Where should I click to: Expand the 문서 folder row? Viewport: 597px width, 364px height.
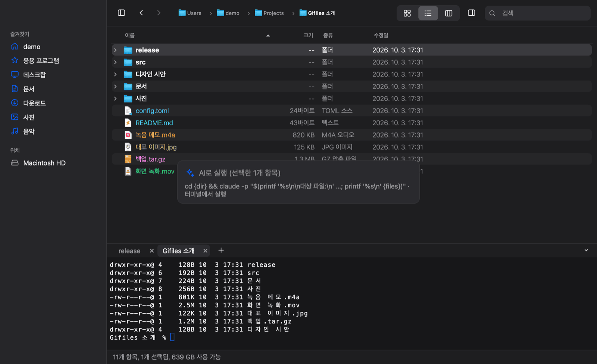point(115,87)
